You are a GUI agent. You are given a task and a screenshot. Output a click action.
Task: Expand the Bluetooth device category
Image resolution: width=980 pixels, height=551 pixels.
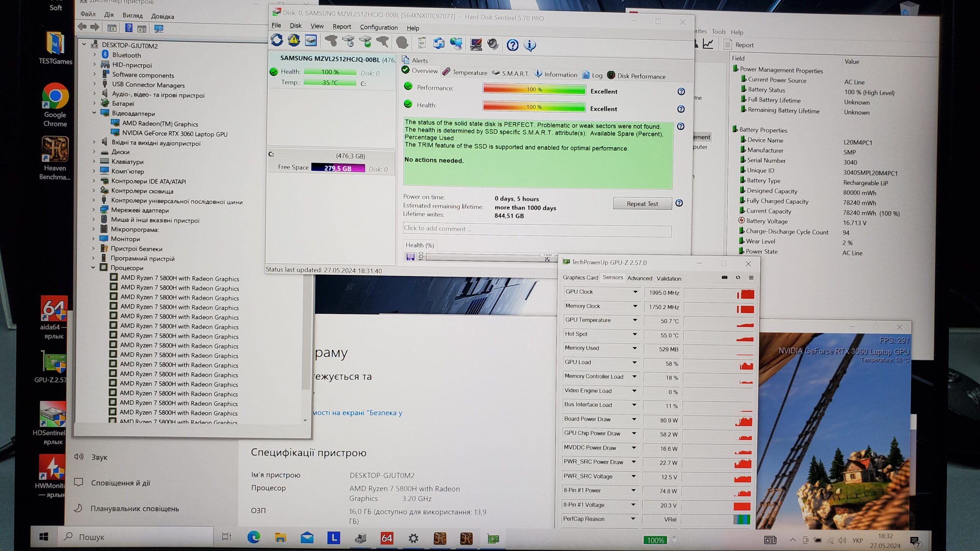click(x=95, y=55)
